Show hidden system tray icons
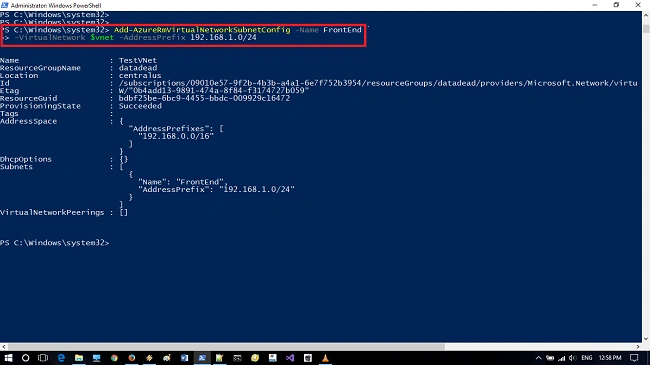The width and height of the screenshot is (650, 365). pos(538,358)
